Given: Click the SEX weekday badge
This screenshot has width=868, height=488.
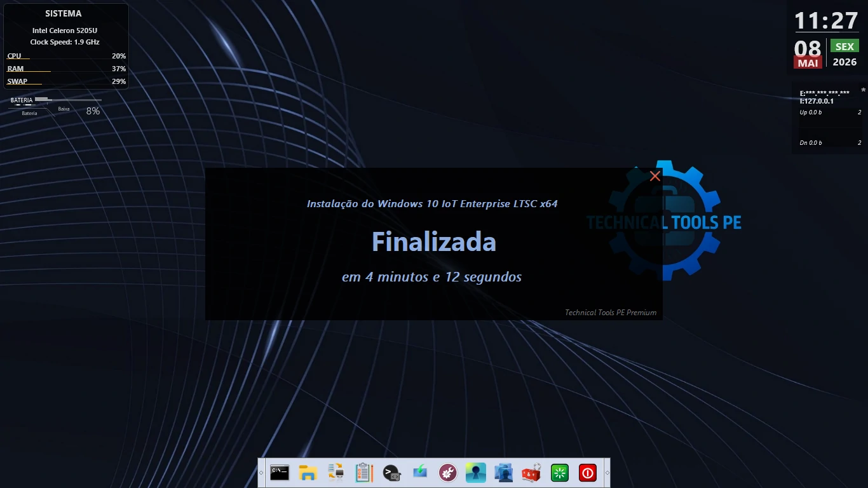Looking at the screenshot, I should (844, 46).
